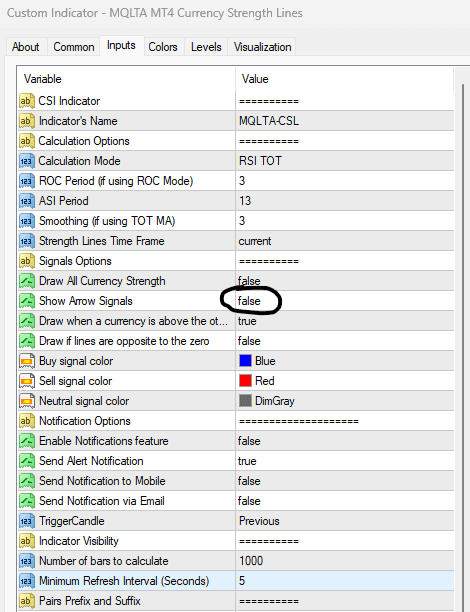Click the bool icon beside Send Notification via Email
This screenshot has width=470, height=612.
[27, 501]
